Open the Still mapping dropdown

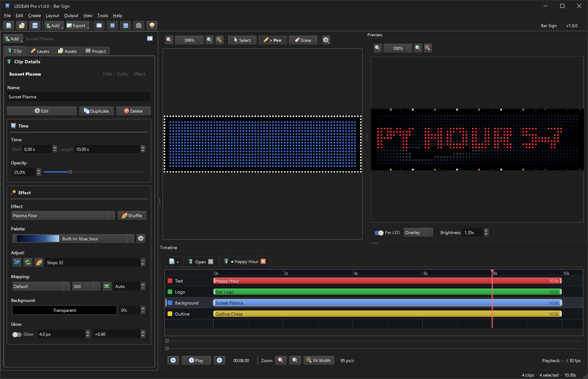coord(86,286)
